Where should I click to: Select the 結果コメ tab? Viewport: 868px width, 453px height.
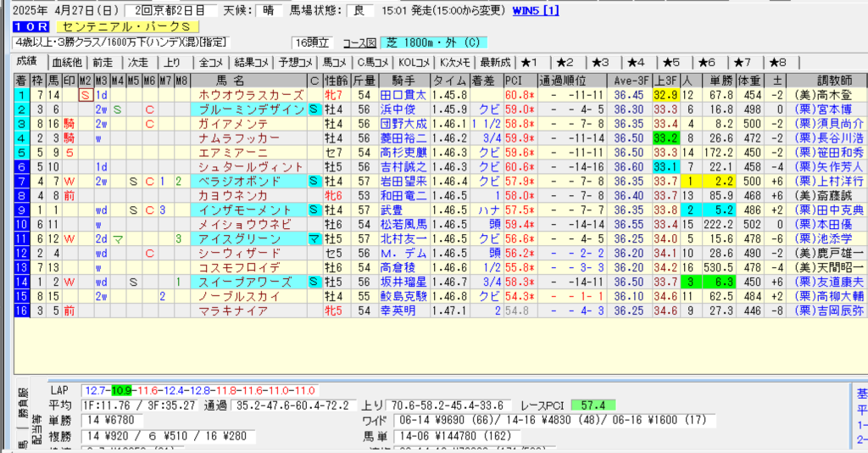(x=251, y=62)
